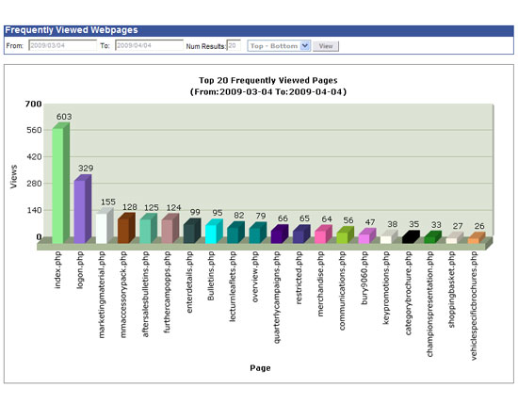Click the white marketingmaterial.php bar

105,226
